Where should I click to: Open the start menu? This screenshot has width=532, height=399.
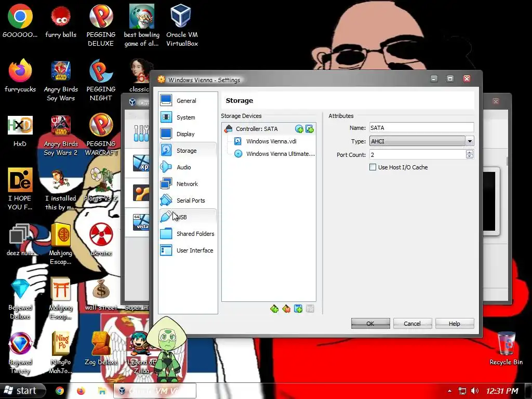click(22, 391)
